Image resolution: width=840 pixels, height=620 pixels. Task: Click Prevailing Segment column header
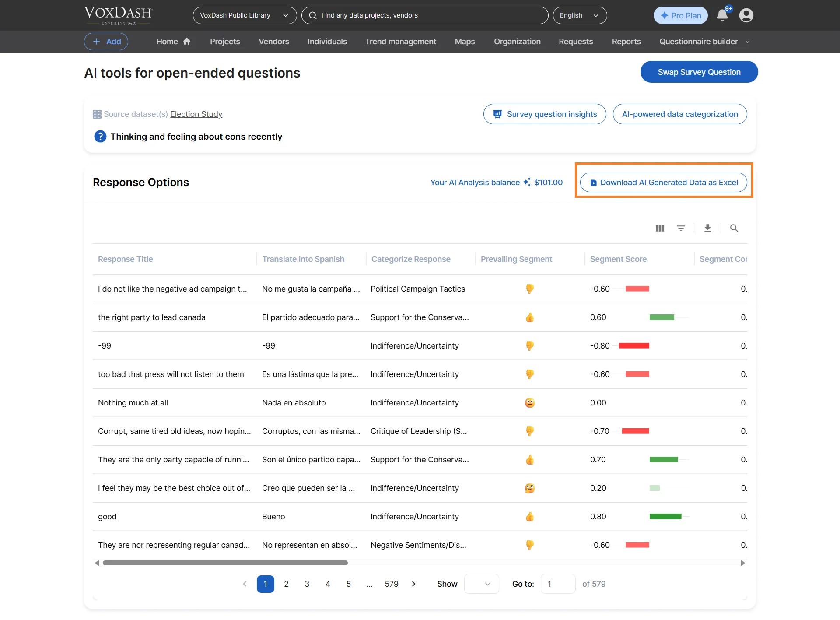click(x=516, y=259)
